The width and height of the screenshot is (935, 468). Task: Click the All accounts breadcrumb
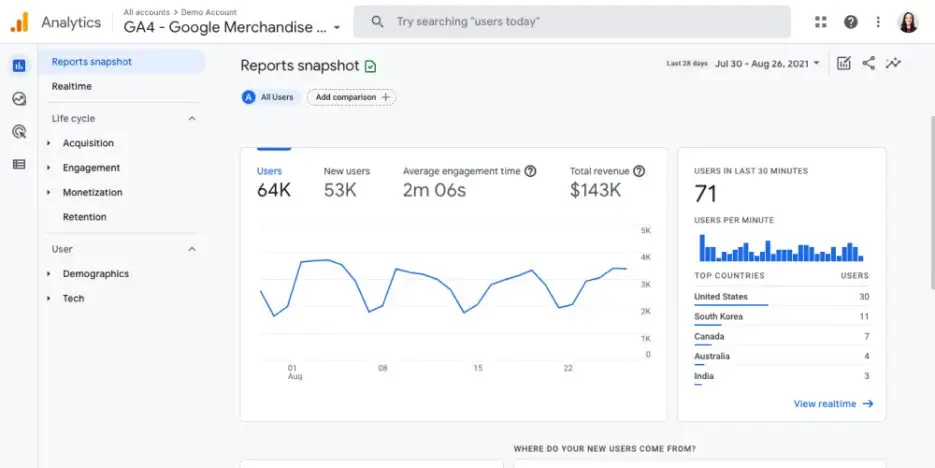pos(147,12)
